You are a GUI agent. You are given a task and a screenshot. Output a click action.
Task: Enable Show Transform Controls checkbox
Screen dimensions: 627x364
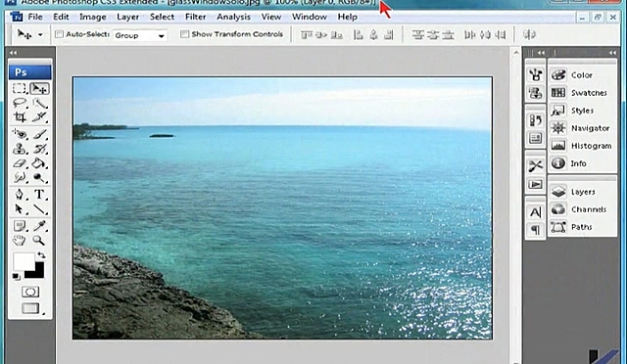coord(184,34)
